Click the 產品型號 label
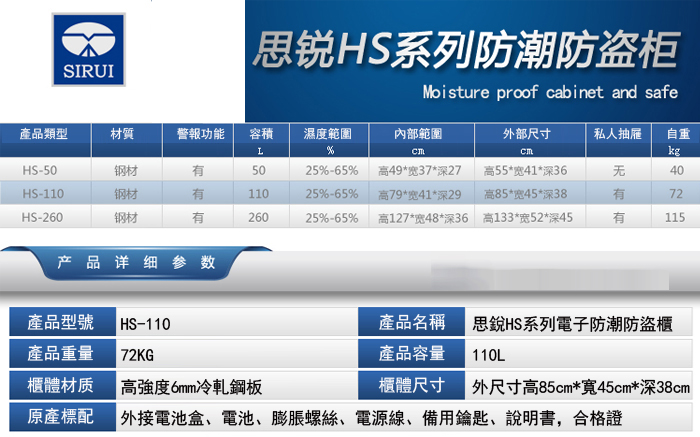The image size is (700, 437). tap(60, 322)
